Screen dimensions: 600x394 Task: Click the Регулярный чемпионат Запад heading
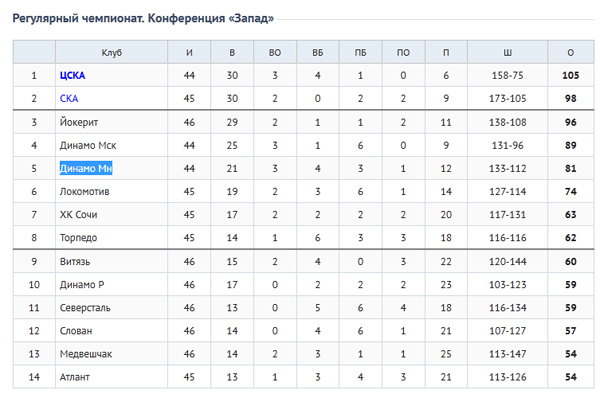pyautogui.click(x=143, y=18)
